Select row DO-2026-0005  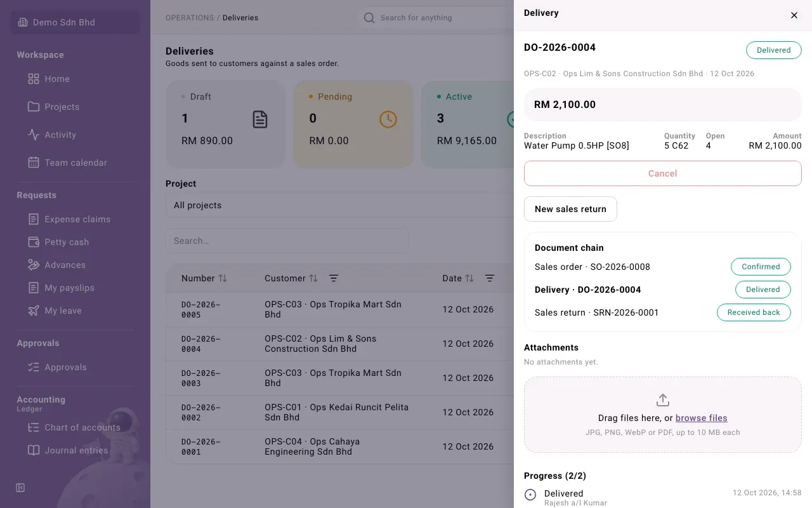pos(340,309)
